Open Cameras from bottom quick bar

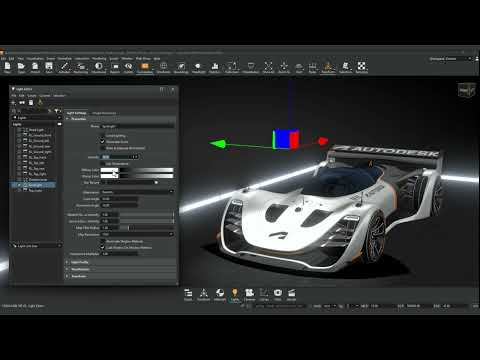click(x=249, y=295)
